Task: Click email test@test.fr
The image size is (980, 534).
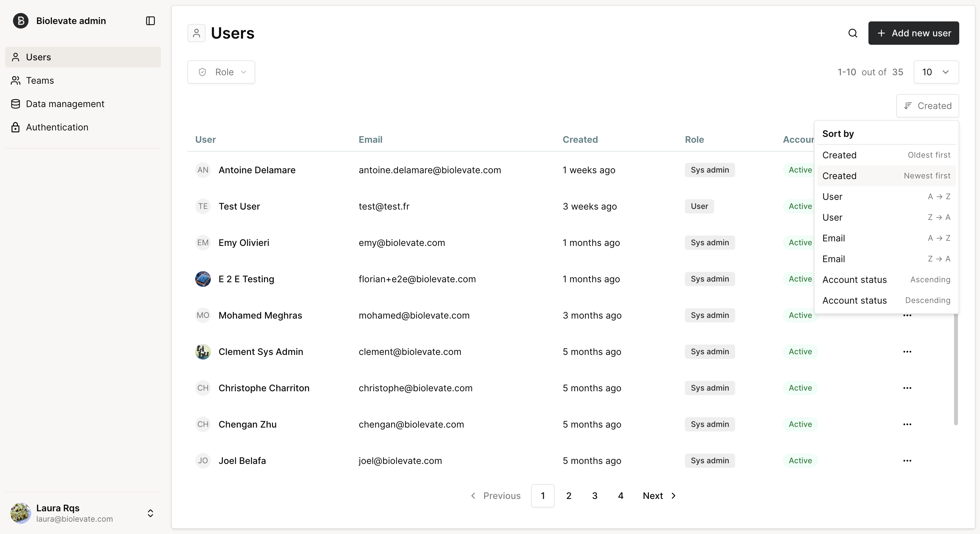Action: coord(384,206)
